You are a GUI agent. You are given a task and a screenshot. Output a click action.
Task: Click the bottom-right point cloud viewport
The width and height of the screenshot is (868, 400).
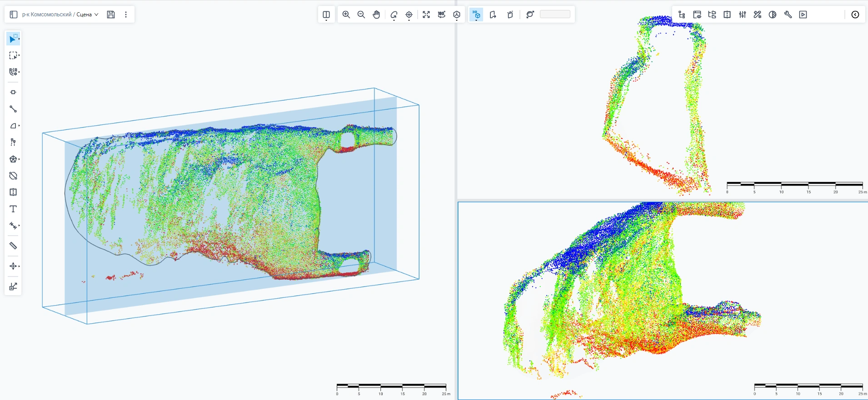(x=663, y=301)
